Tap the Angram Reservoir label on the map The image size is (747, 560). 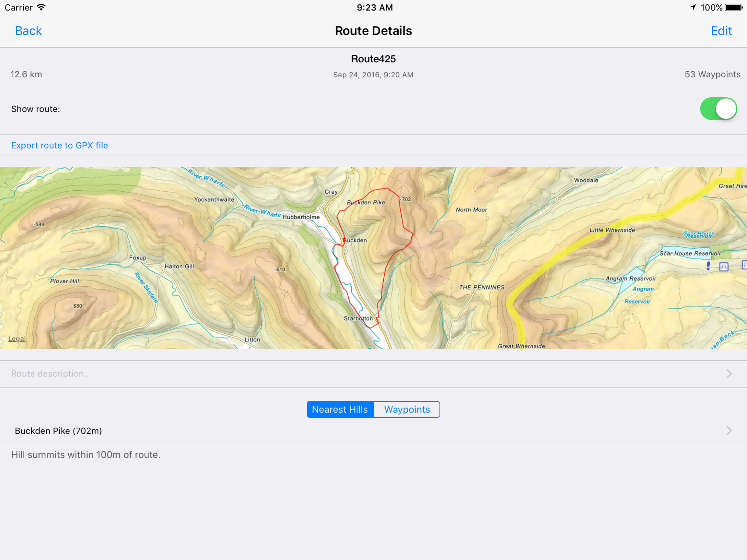pyautogui.click(x=631, y=278)
